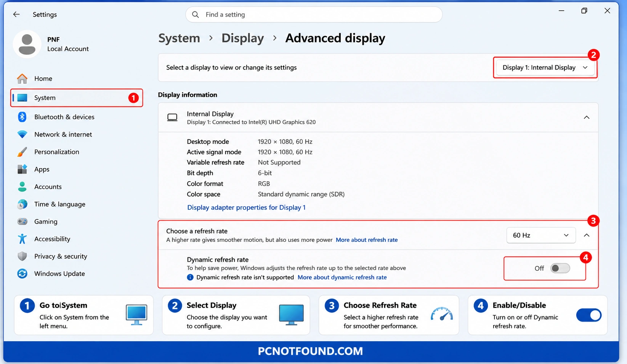Click the RGB color format value

click(x=264, y=184)
